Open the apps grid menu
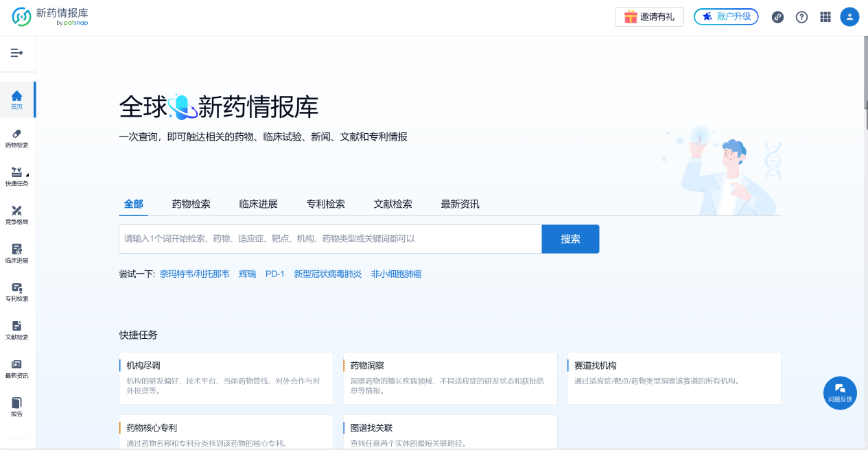Image resolution: width=868 pixels, height=450 pixels. (x=825, y=17)
